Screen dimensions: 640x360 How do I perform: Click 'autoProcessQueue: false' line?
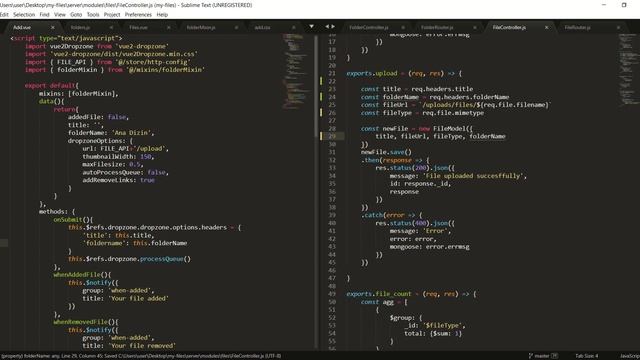coord(125,172)
